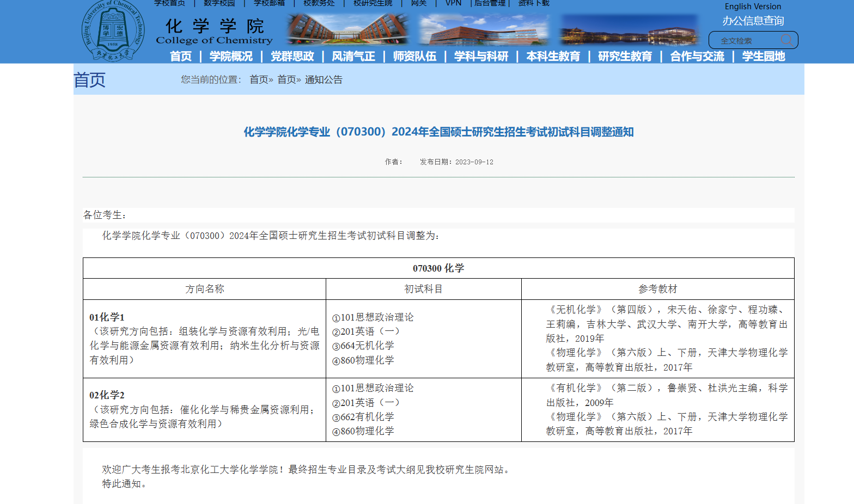Screen dimensions: 854x504
Task: Open the 师资队伍 menu
Action: (414, 56)
